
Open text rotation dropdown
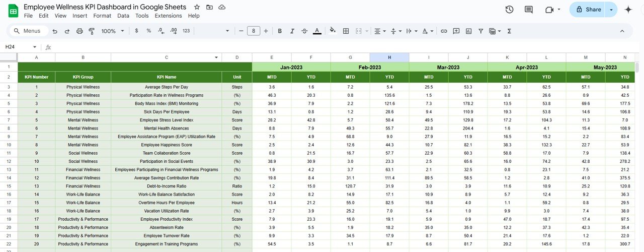tap(427, 31)
